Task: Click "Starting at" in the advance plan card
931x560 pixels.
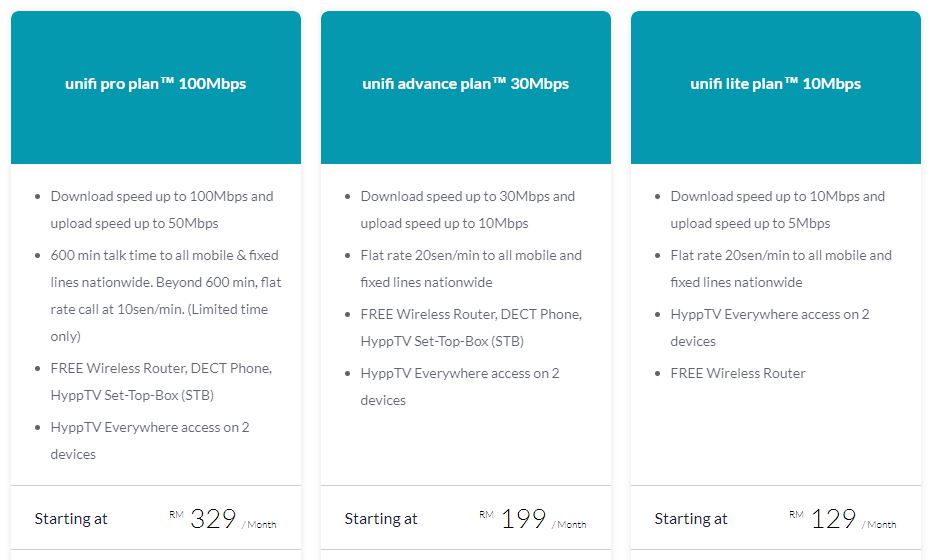Action: tap(381, 519)
